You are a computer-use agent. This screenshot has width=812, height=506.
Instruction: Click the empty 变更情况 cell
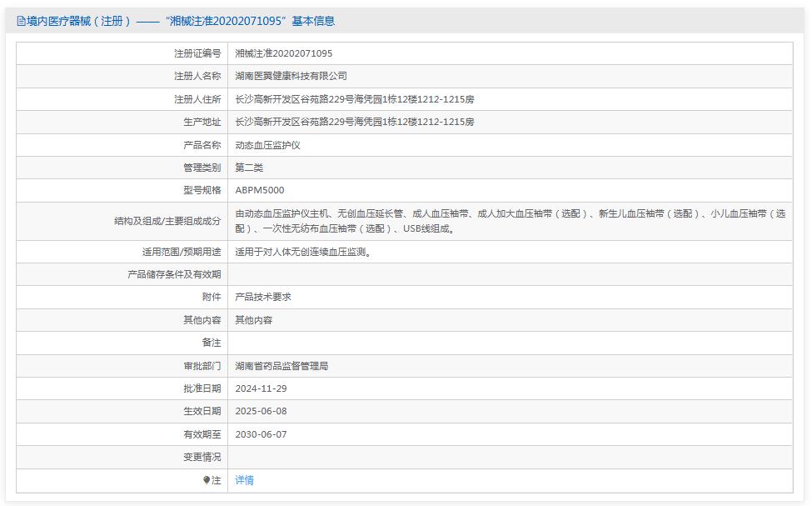pyautogui.click(x=416, y=457)
